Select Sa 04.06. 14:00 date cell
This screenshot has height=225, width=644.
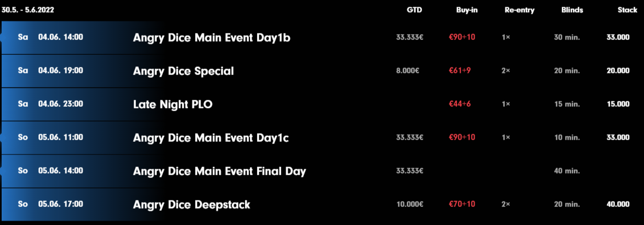[50, 37]
